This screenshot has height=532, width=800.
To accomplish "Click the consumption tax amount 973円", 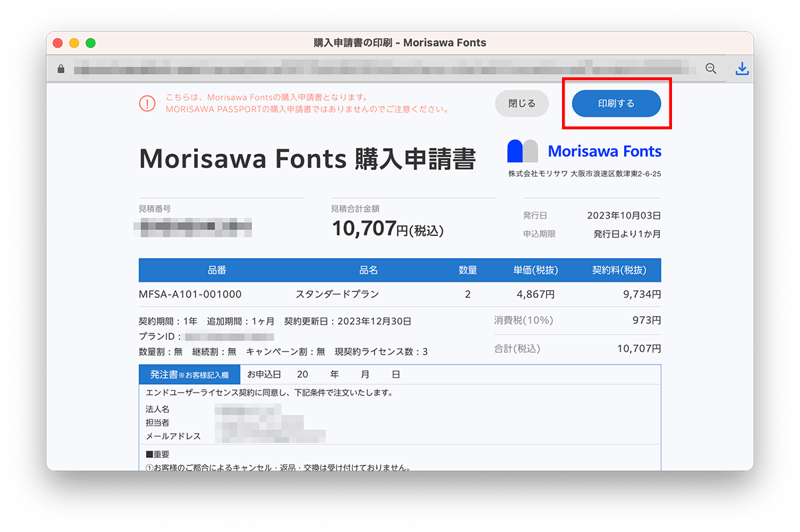I will coord(647,320).
